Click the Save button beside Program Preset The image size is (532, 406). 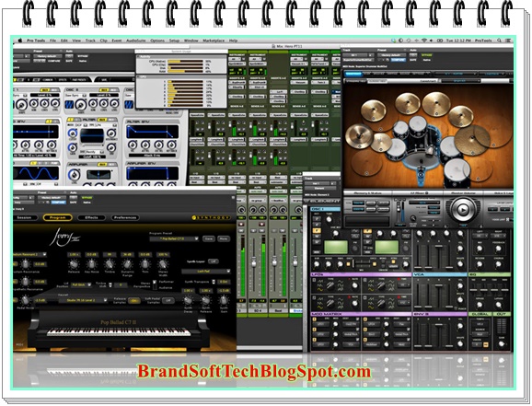click(x=209, y=239)
